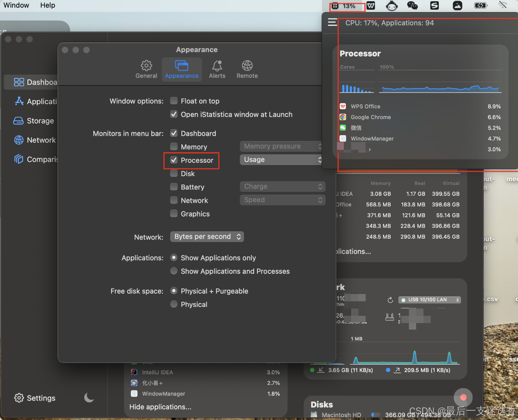Click the QQ penguin menu bar icon
This screenshot has width=518, height=420.
point(392,6)
